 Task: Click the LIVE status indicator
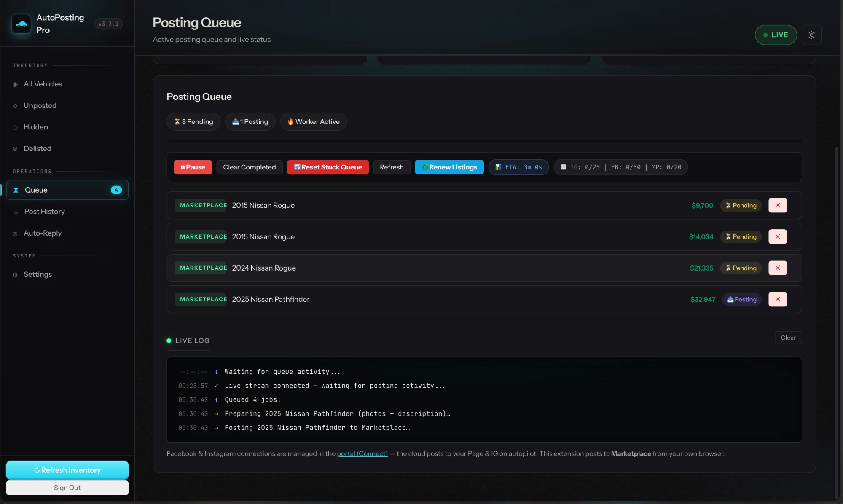(776, 35)
